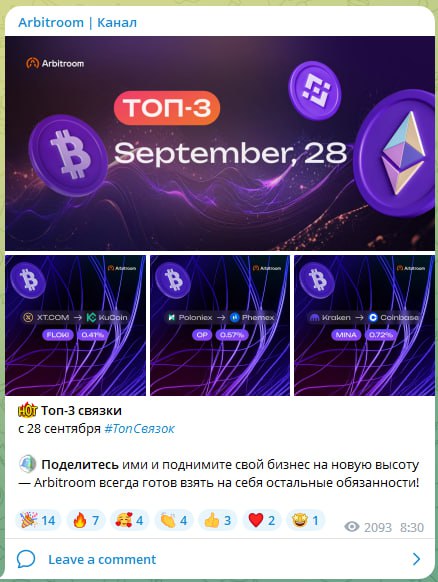Add the clapping hands reaction
The width and height of the screenshot is (438, 582).
pos(174,520)
